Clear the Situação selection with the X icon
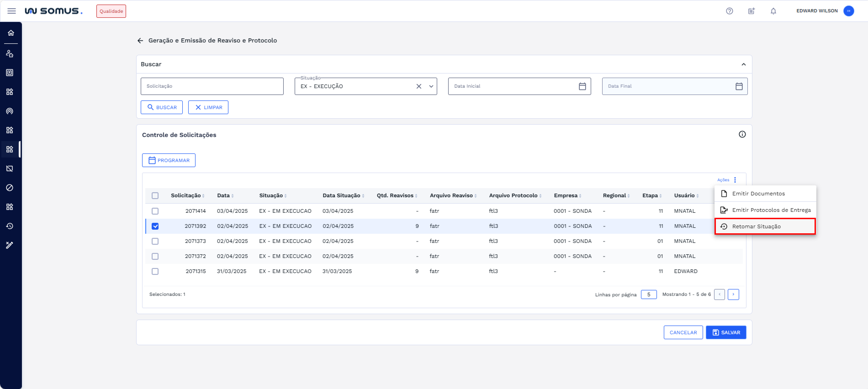 [x=418, y=86]
